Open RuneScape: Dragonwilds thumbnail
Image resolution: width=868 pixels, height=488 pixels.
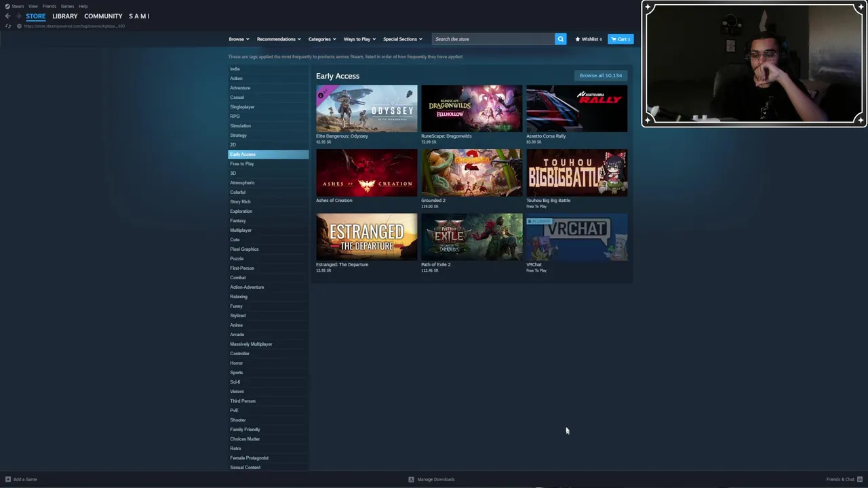pos(471,108)
